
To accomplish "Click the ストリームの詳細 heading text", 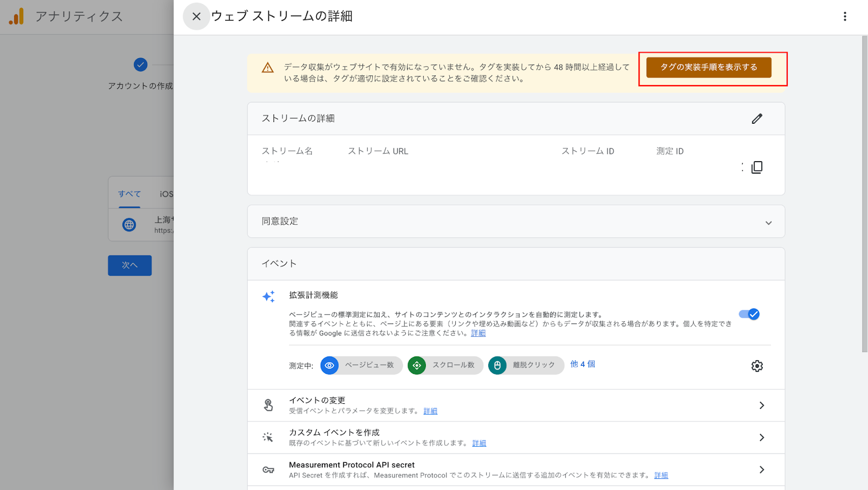I will pos(298,118).
